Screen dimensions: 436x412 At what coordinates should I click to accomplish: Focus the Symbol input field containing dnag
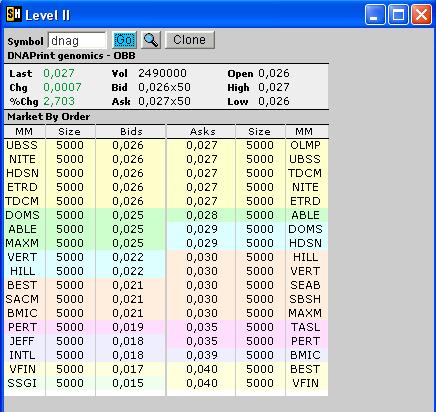77,41
